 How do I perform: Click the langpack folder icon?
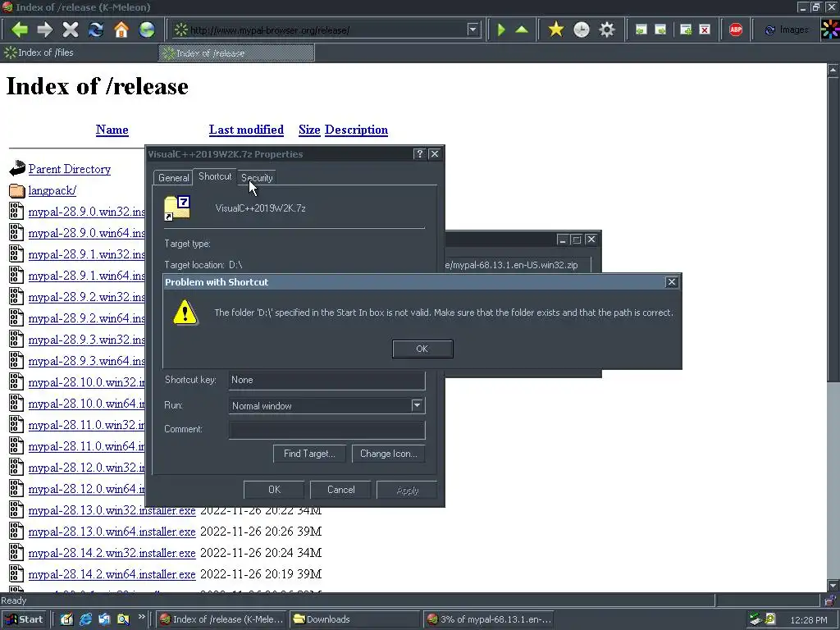pyautogui.click(x=17, y=190)
